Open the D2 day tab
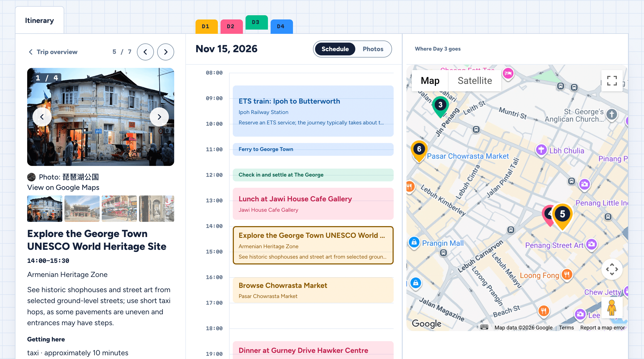 [231, 27]
